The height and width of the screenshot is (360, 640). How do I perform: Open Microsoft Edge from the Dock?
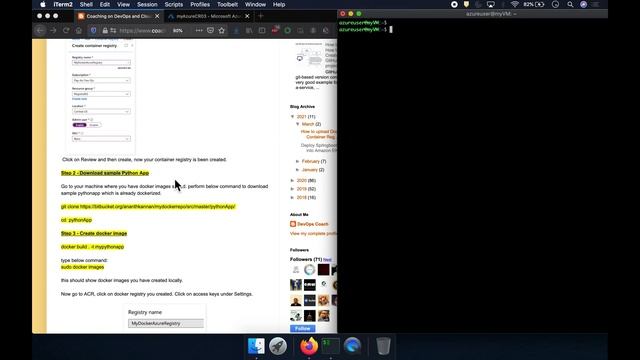point(352,347)
